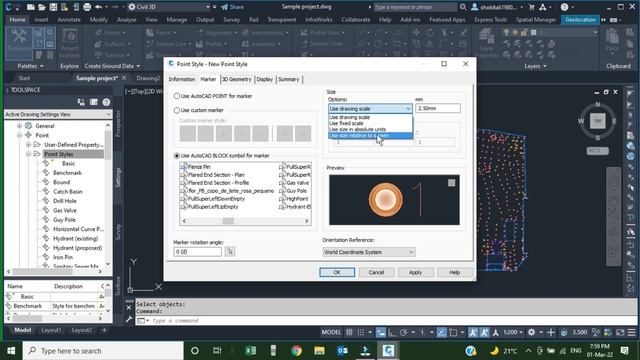Viewport: 640px width, 360px height.
Task: Click the Toolspace help question mark icon
Action: coord(106,102)
